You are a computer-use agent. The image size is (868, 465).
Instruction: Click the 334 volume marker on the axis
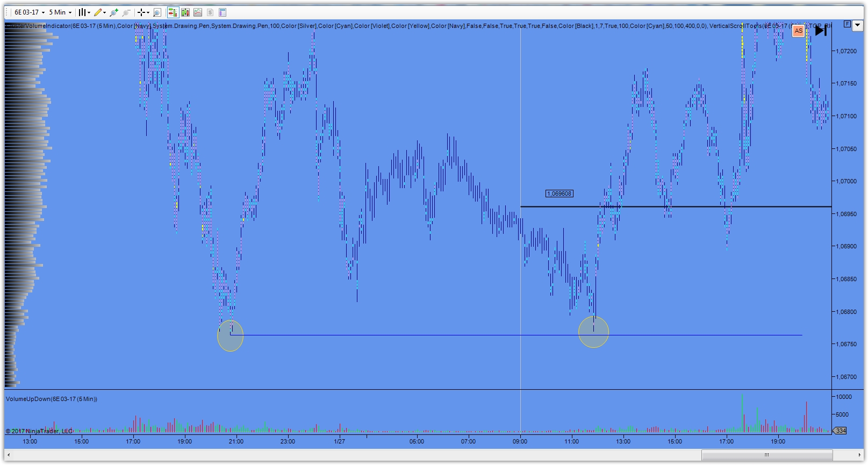840,431
